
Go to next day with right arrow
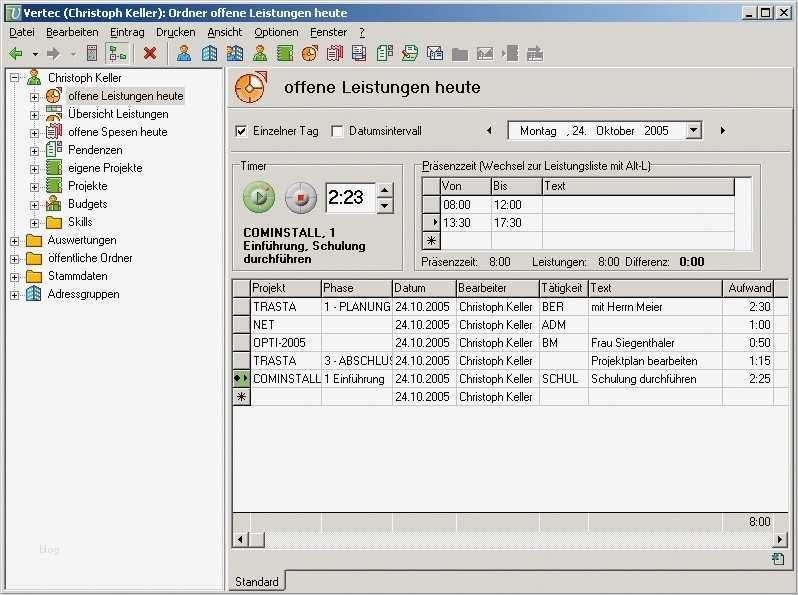click(x=723, y=131)
